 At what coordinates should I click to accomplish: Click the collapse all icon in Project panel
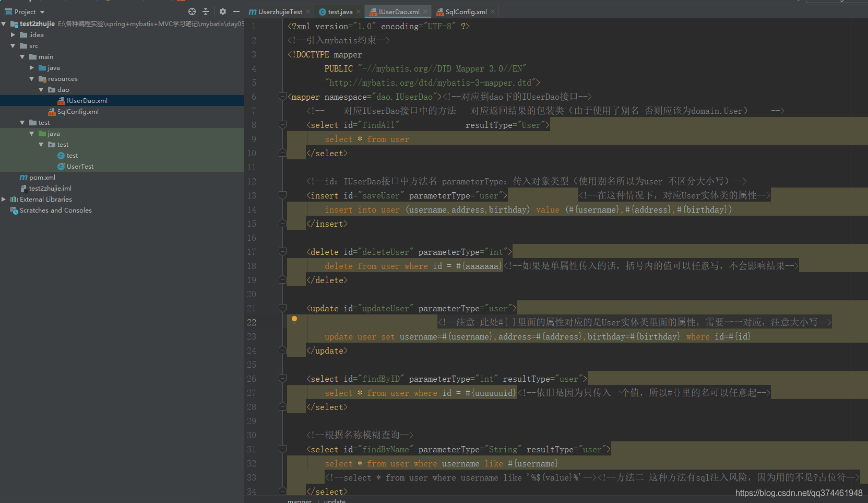click(x=206, y=11)
